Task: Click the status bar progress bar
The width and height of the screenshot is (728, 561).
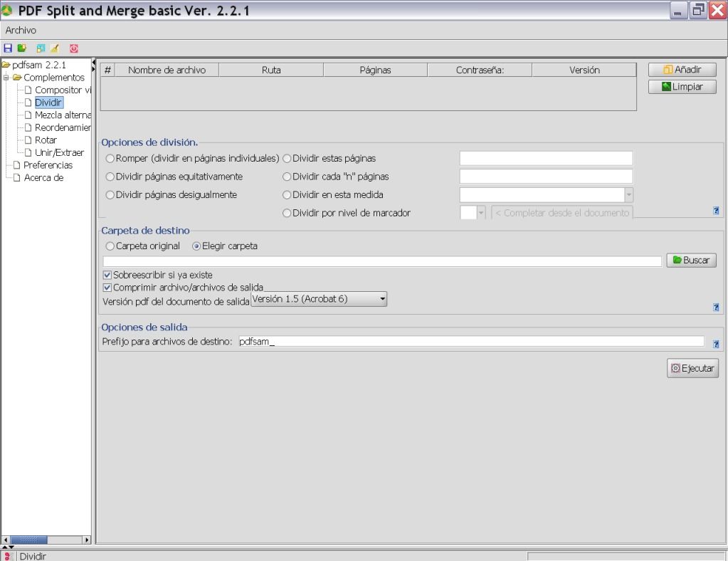Action: coord(626,556)
